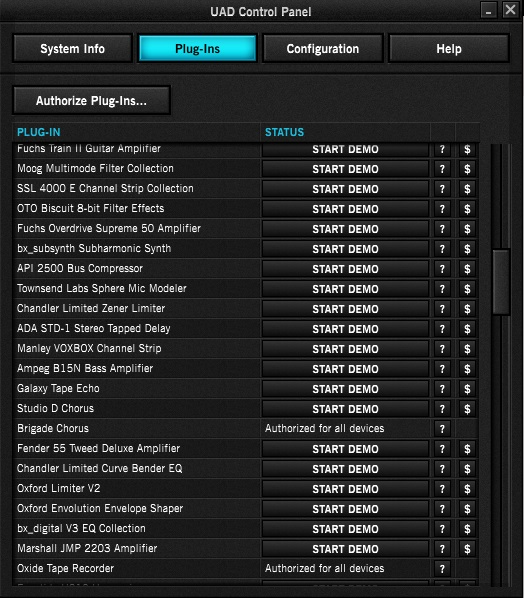Start demo for Ampeg B15N Bass Amplifier
Image resolution: width=524 pixels, height=598 pixels.
pyautogui.click(x=345, y=369)
